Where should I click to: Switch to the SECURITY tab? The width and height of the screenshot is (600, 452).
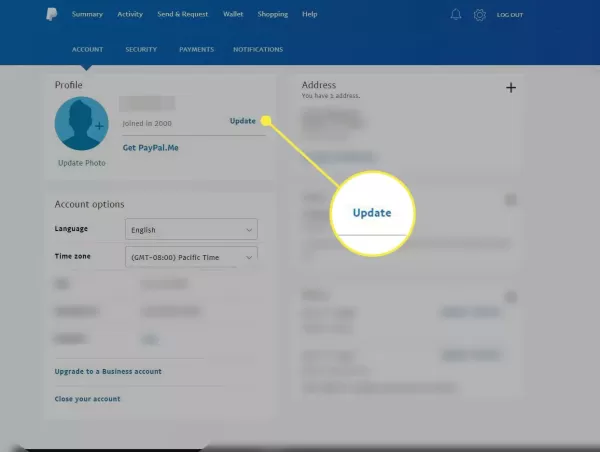141,49
